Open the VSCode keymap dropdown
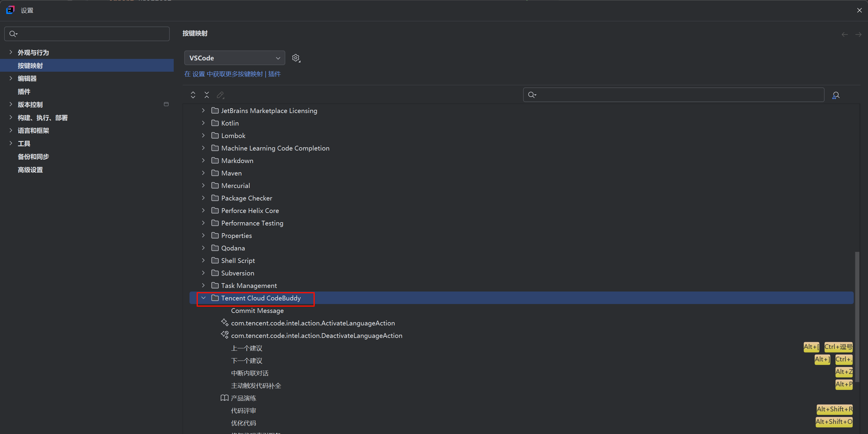The image size is (868, 434). click(234, 58)
